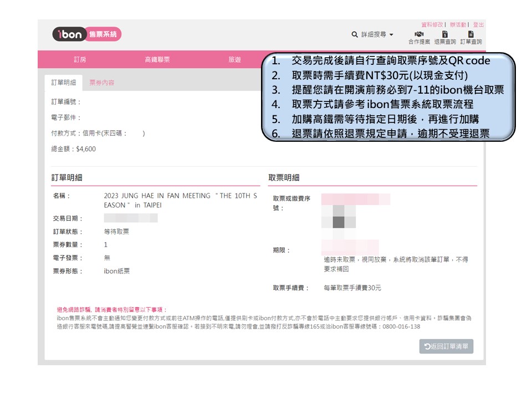
Task: Click the 取票明細 section heading
Action: [284, 177]
